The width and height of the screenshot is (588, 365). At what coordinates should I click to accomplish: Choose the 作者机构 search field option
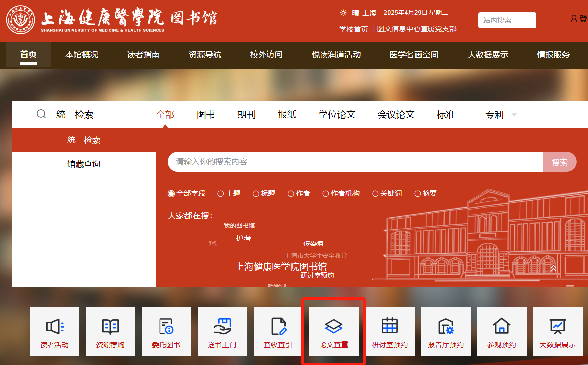tap(326, 194)
